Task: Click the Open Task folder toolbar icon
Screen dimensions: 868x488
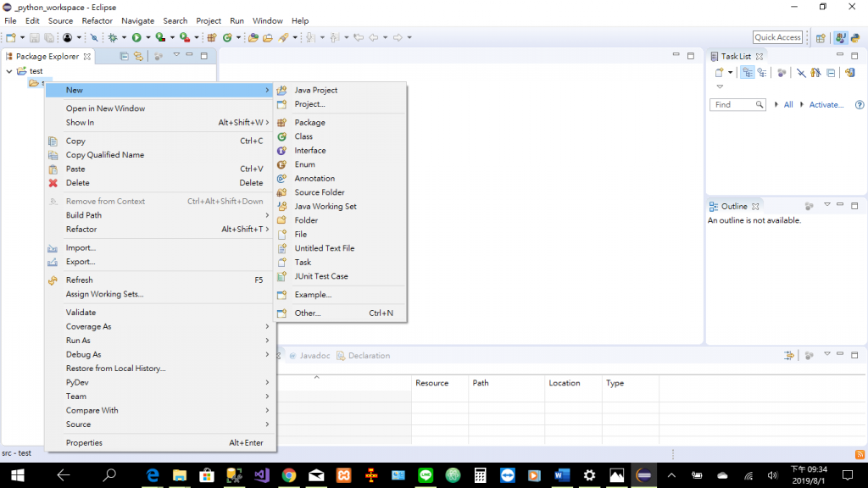Action: 267,37
